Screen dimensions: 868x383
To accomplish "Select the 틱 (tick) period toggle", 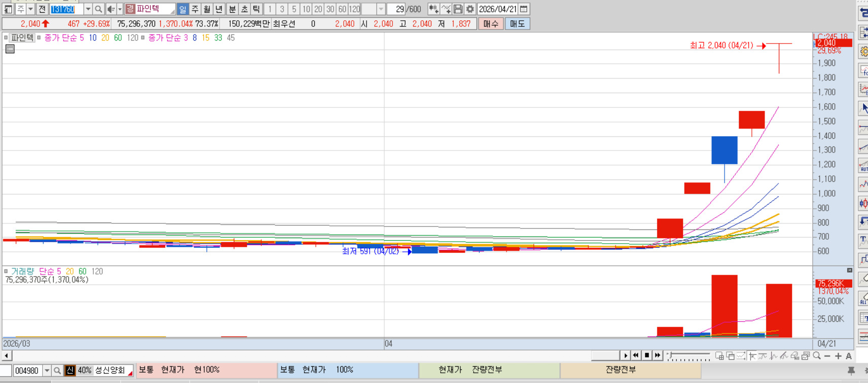I will (x=257, y=9).
